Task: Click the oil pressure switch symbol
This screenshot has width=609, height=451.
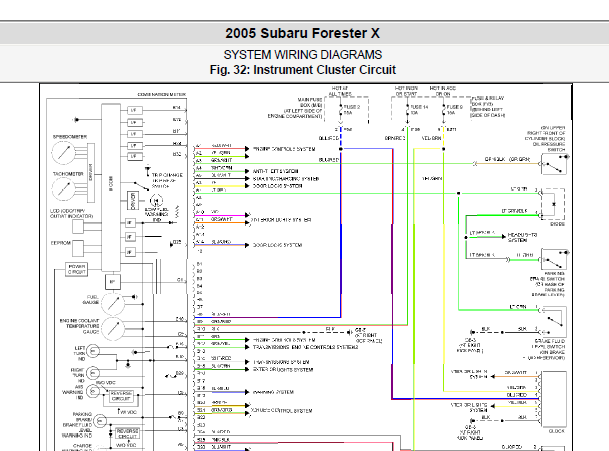Action: click(x=554, y=164)
